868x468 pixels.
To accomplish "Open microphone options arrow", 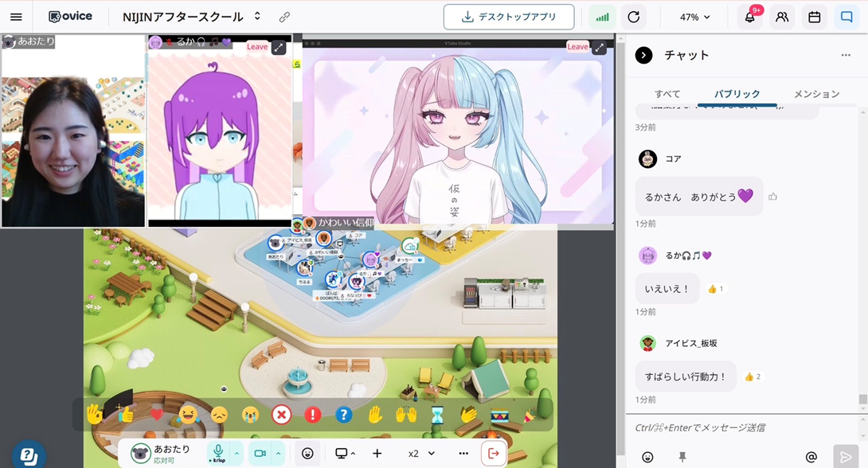I will [x=237, y=454].
